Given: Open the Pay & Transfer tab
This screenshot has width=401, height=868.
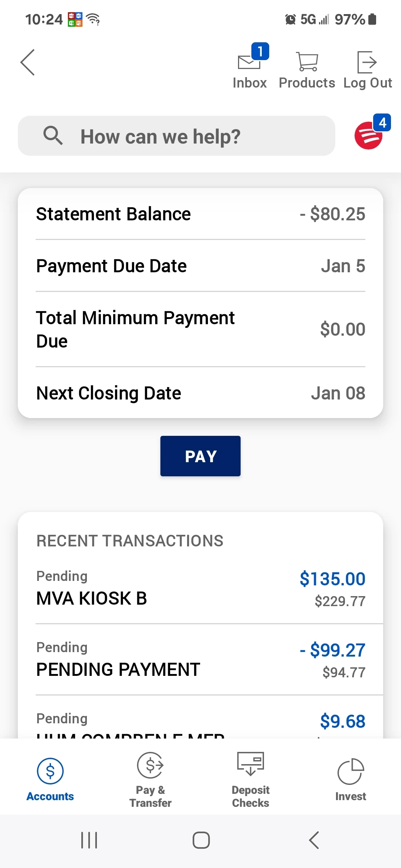Looking at the screenshot, I should pyautogui.click(x=150, y=780).
